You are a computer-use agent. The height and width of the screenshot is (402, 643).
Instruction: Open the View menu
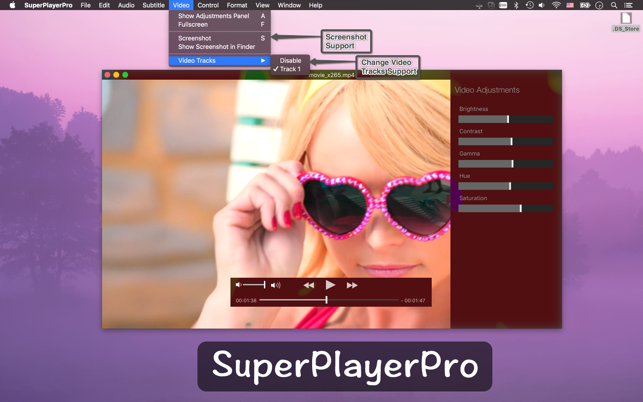[x=262, y=5]
